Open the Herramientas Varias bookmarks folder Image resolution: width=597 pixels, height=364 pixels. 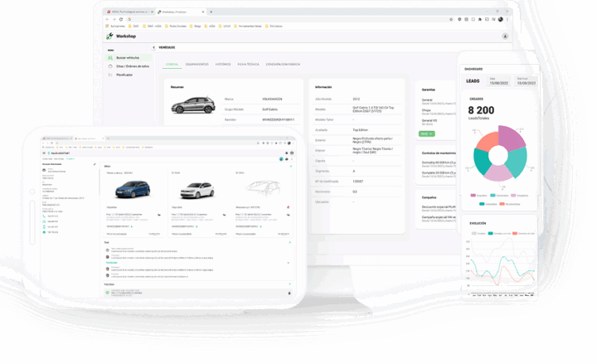pos(247,27)
